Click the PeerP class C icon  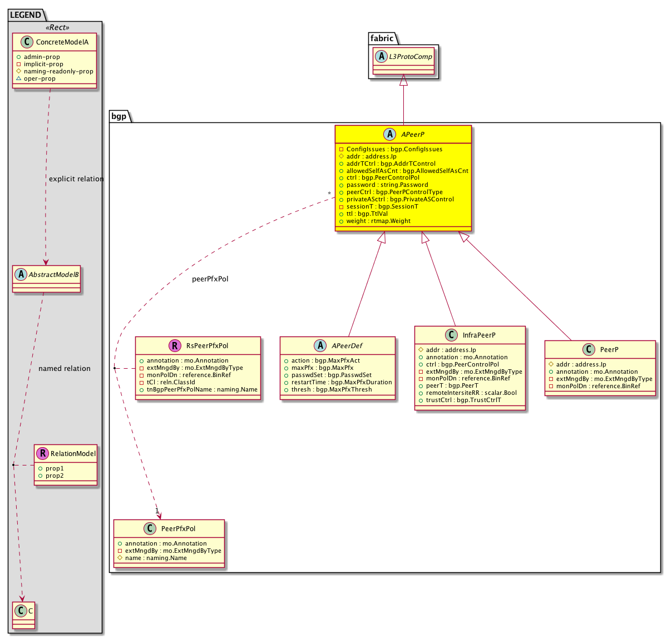coord(589,350)
